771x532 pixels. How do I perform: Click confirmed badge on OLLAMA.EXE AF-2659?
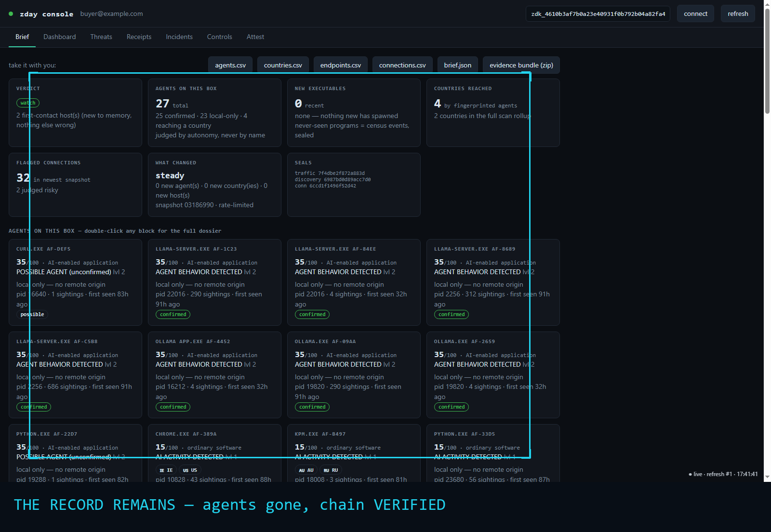pos(452,407)
